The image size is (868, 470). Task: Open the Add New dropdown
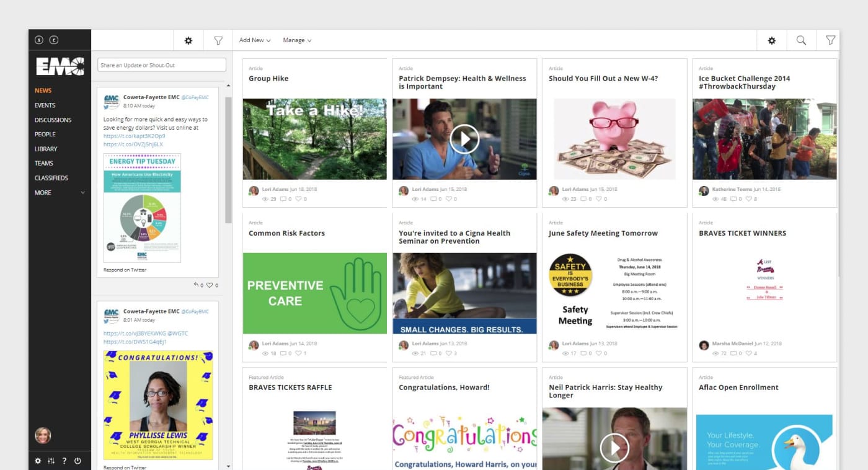255,40
